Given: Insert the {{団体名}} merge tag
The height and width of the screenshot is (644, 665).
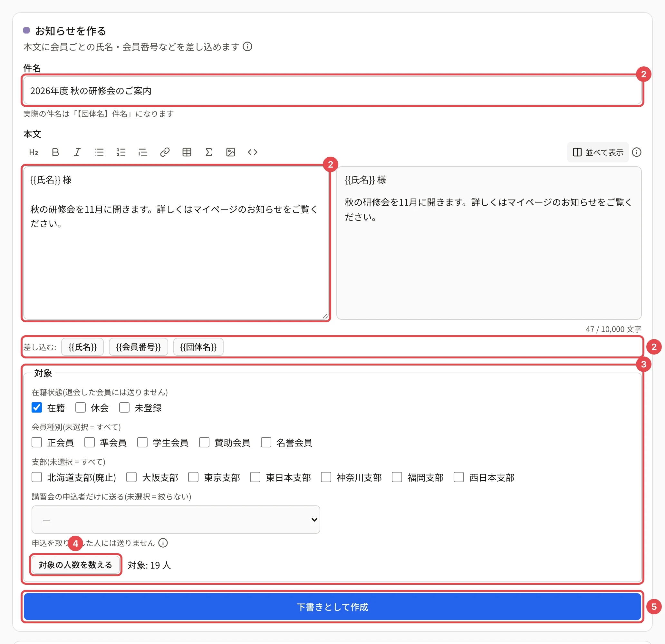Looking at the screenshot, I should 198,346.
